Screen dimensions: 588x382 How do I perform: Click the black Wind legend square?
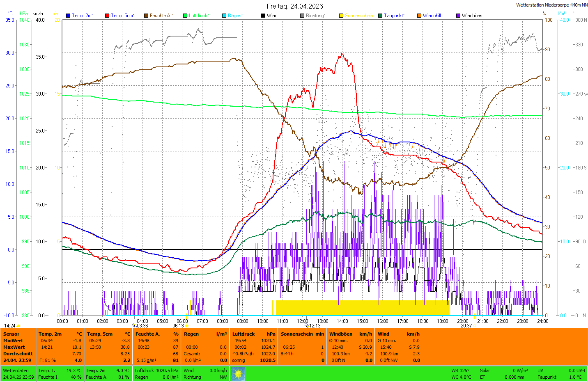click(263, 16)
